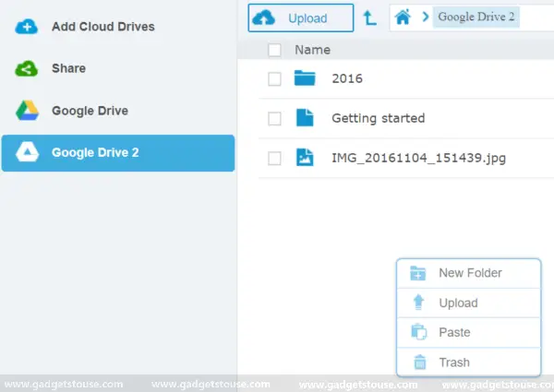
Task: Open the IMG_20161104_151439.jpg file name
Action: (x=418, y=158)
